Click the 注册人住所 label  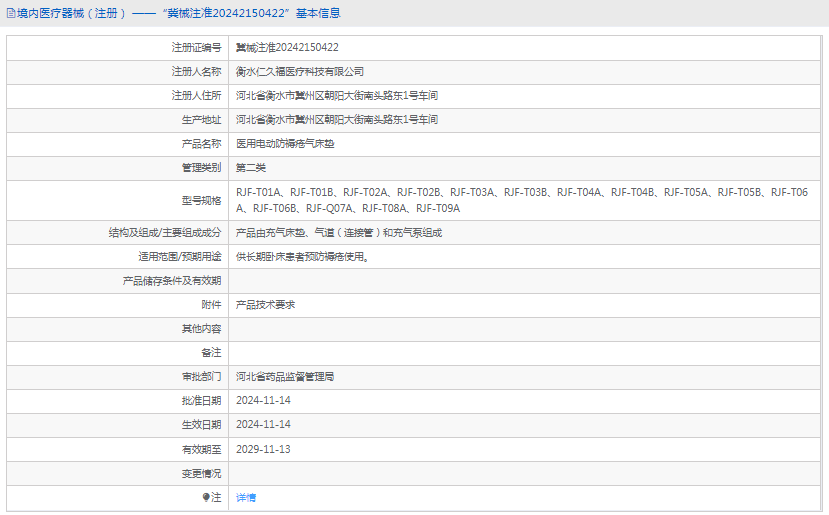pyautogui.click(x=196, y=96)
